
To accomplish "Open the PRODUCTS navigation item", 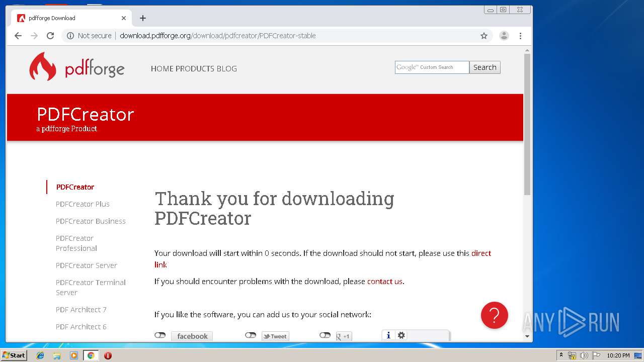I will 195,69.
